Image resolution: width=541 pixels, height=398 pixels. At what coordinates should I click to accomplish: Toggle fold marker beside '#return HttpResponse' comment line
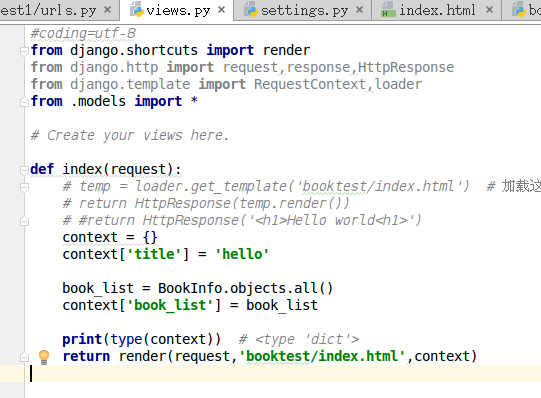pyautogui.click(x=24, y=221)
